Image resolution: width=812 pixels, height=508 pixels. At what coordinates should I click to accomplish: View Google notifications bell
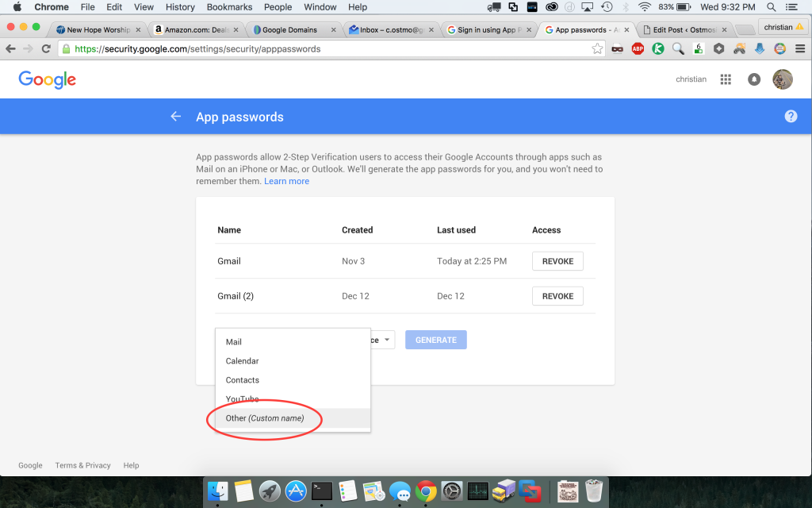pos(754,79)
